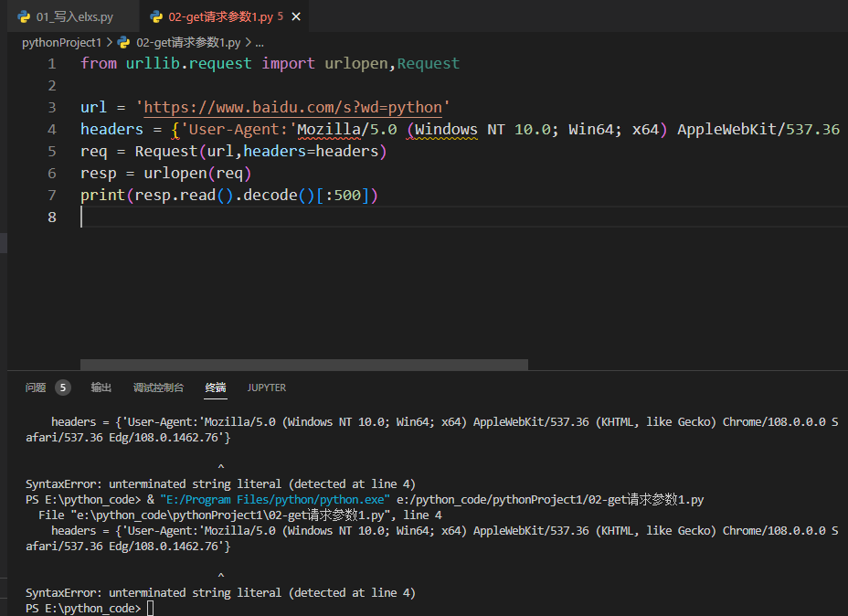Open the 问题 (Problems) panel tab
Viewport: 848px width, 616px height.
click(36, 388)
